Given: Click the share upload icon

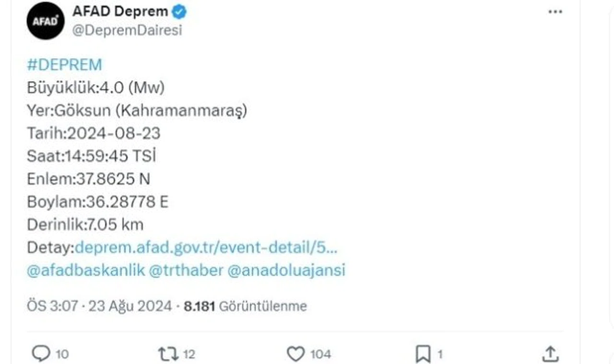Looking at the screenshot, I should 549,354.
